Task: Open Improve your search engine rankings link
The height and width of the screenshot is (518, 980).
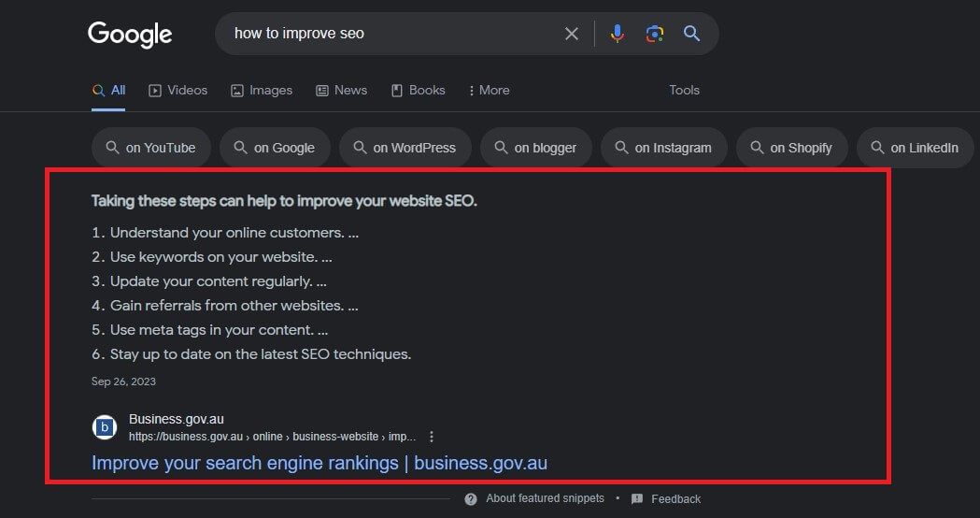Action: (x=320, y=463)
